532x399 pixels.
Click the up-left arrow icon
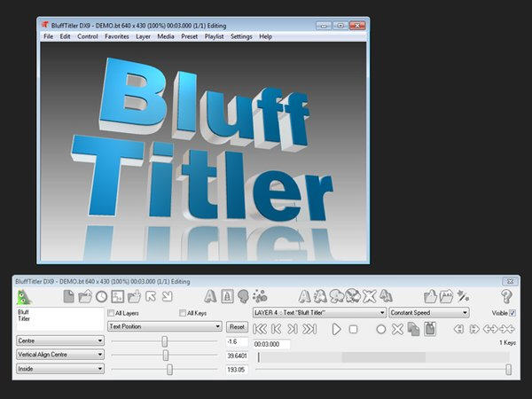pyautogui.click(x=151, y=296)
